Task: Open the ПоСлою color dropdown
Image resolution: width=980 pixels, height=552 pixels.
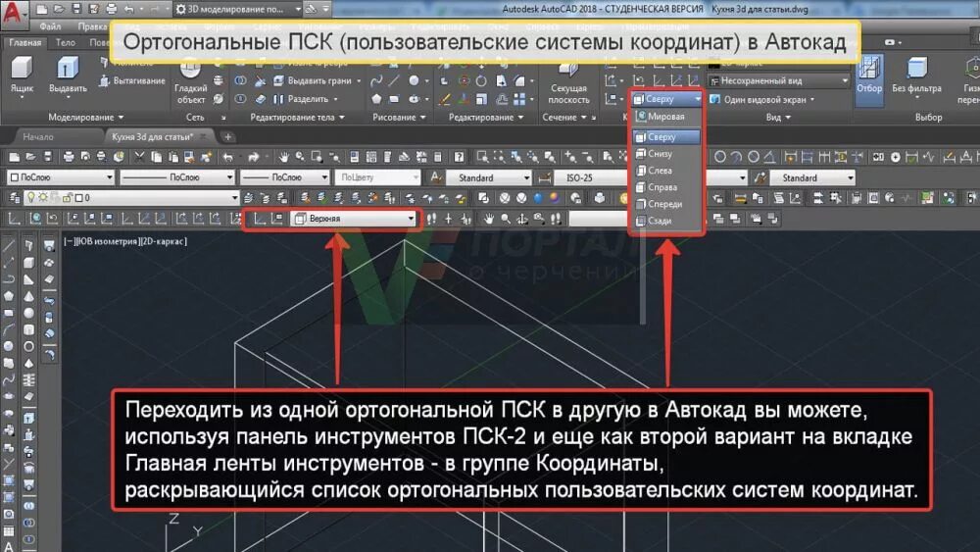Action: point(61,177)
